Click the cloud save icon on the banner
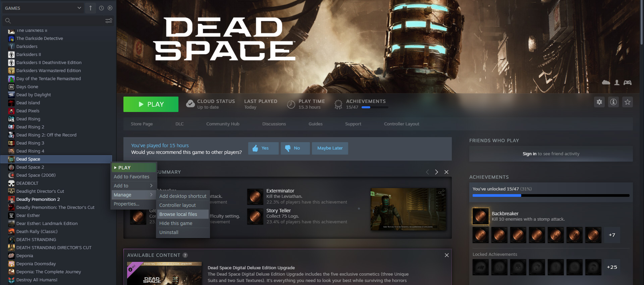The image size is (644, 285). tap(606, 82)
